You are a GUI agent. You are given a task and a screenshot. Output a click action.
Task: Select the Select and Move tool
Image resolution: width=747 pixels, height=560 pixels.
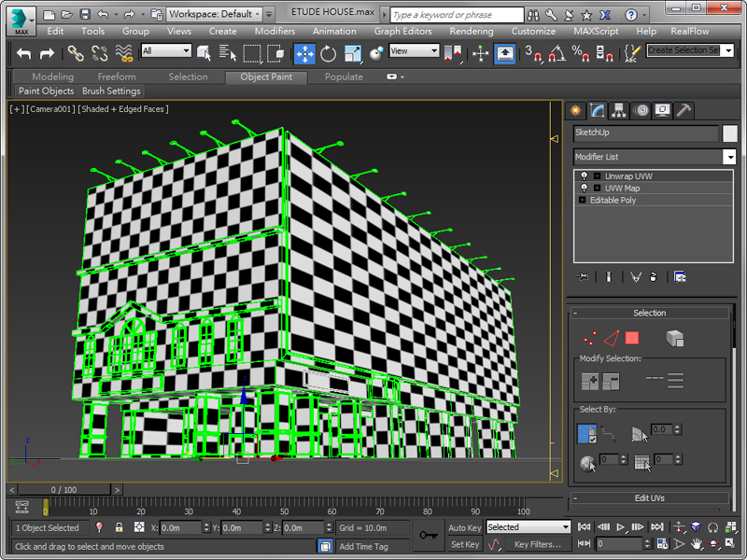click(x=305, y=53)
